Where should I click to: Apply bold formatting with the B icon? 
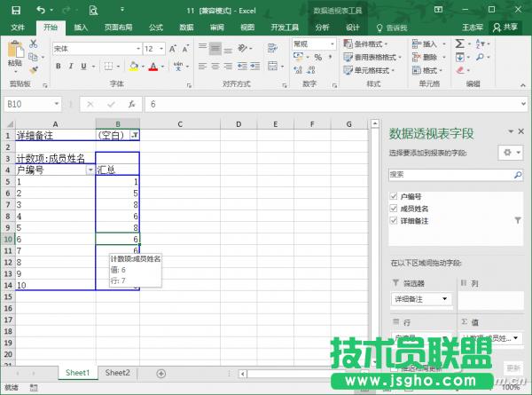(57, 67)
